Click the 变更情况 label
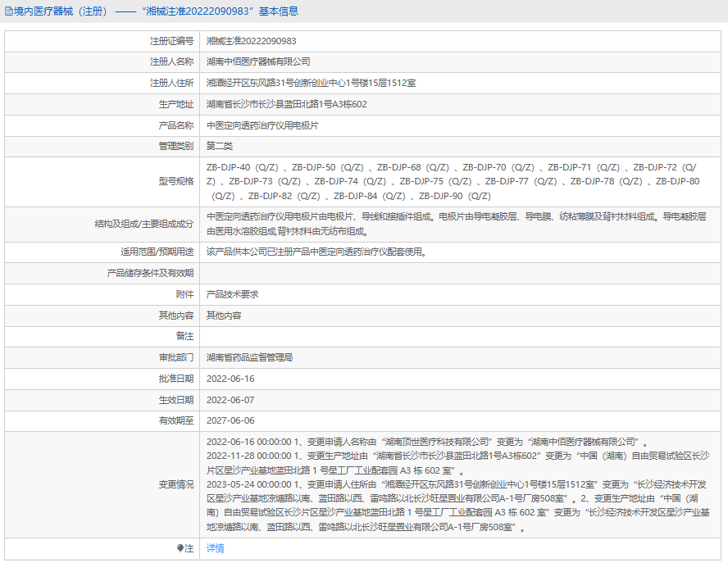Image resolution: width=728 pixels, height=563 pixels. pyautogui.click(x=176, y=484)
